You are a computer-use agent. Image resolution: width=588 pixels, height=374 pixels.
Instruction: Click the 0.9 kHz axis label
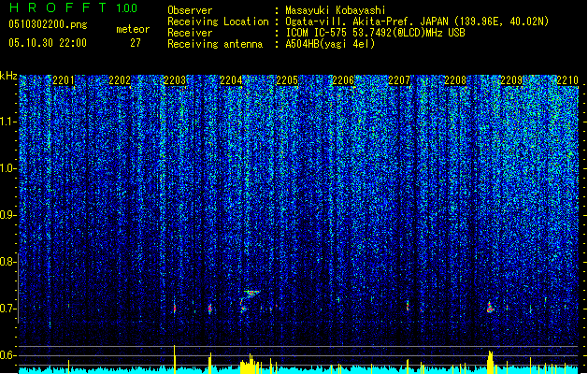(8, 215)
